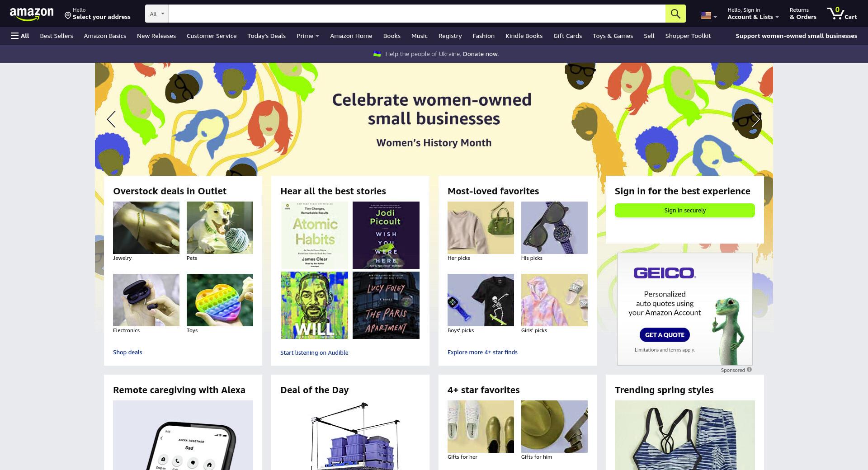Select Gift Cards from the navigation bar

coord(567,36)
